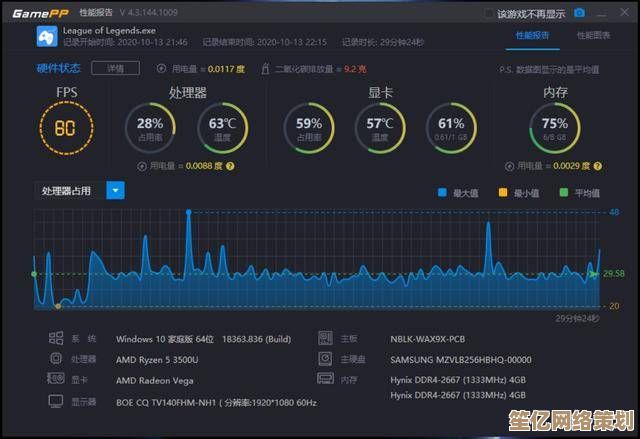Click the power icon under the 处理器 gauges
Screen dimensions: 640x439
click(142, 166)
